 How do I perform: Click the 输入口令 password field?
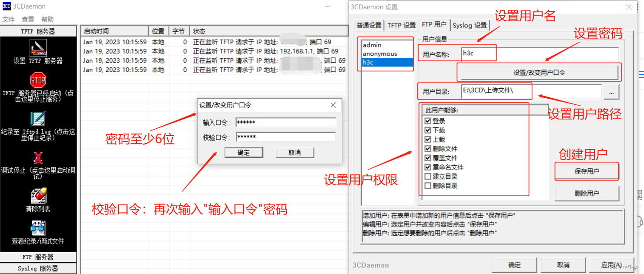coord(286,122)
